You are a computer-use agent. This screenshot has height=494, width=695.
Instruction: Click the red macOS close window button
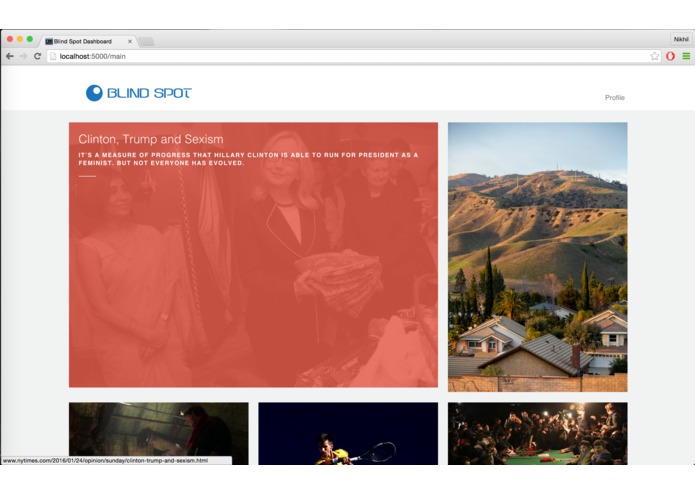point(10,39)
